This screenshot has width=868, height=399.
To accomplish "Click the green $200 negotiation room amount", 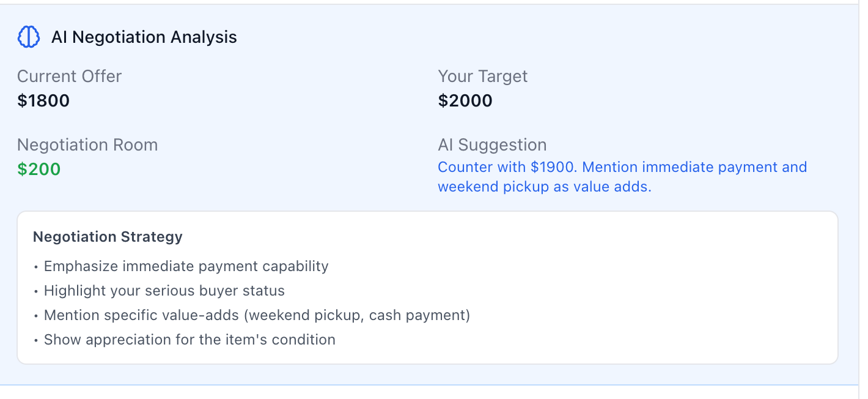I will click(39, 169).
